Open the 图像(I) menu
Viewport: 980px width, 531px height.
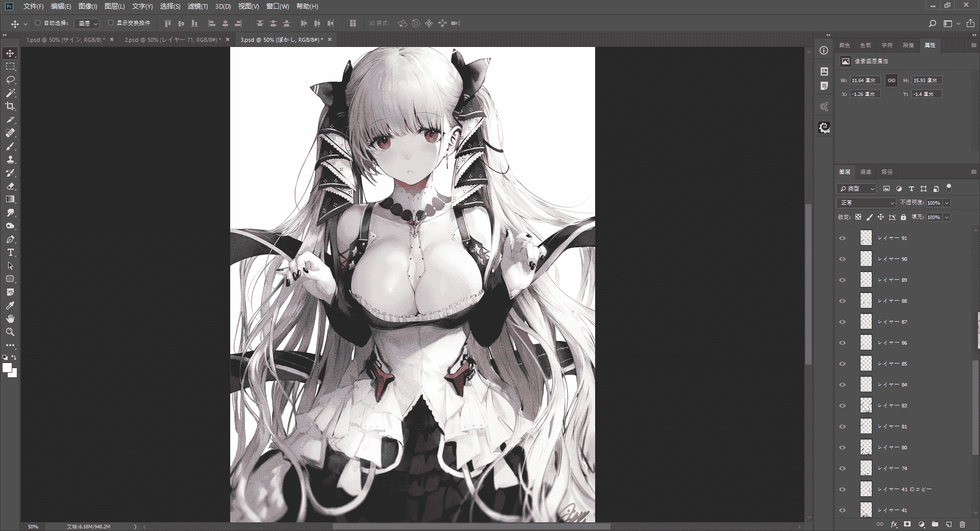[88, 7]
